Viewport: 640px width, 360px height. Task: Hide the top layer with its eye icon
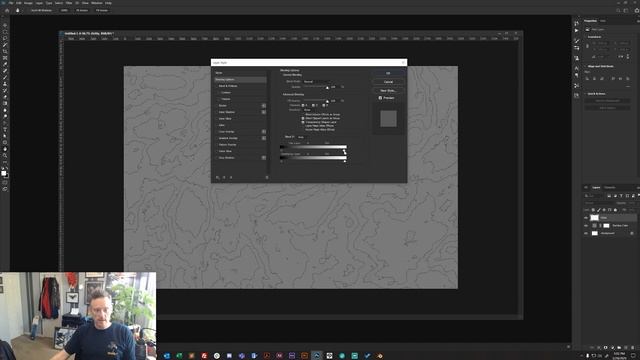pyautogui.click(x=586, y=218)
